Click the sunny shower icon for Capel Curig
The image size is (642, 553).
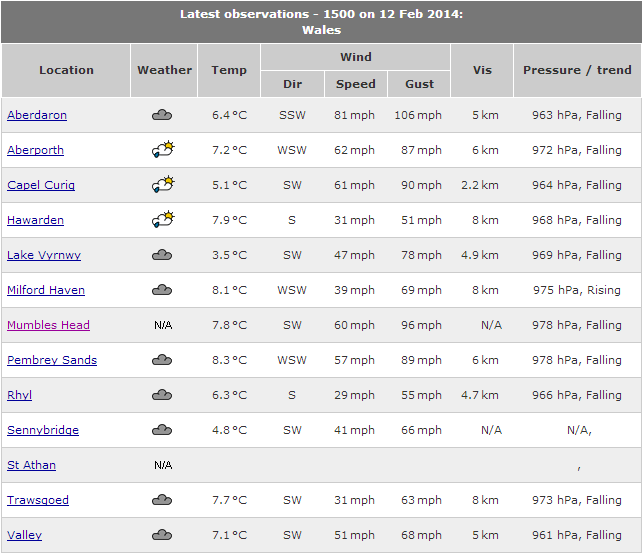[163, 184]
